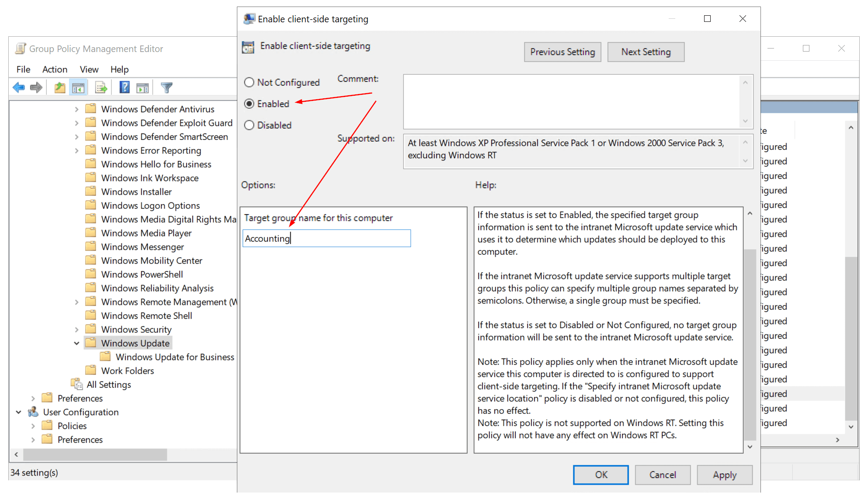Click the All Settings icon
868x500 pixels.
coord(76,384)
